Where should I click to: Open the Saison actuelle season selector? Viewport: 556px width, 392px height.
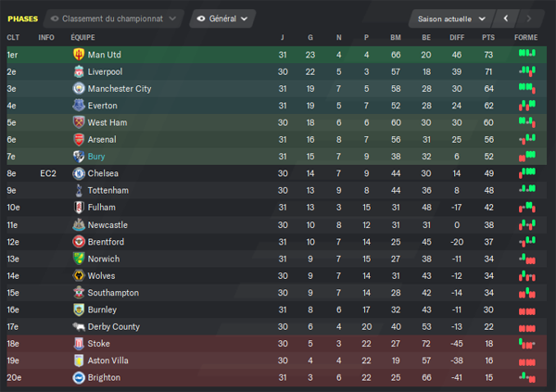(x=451, y=19)
